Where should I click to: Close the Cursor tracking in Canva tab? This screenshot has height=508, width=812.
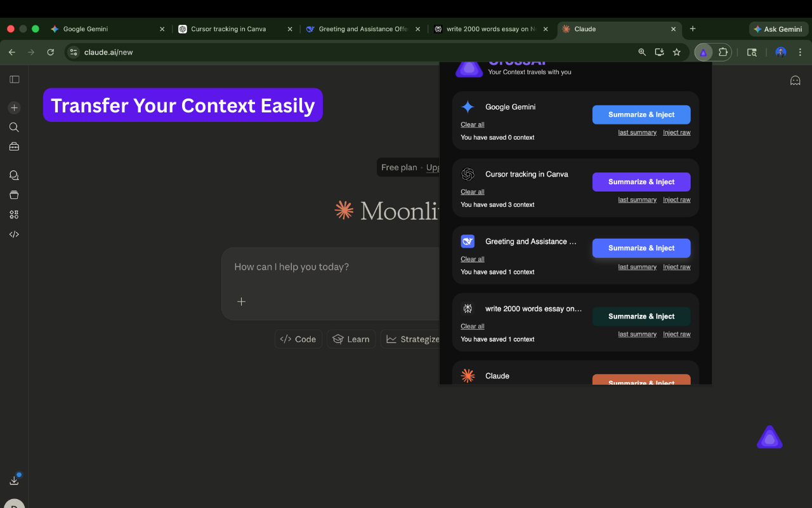[290, 29]
